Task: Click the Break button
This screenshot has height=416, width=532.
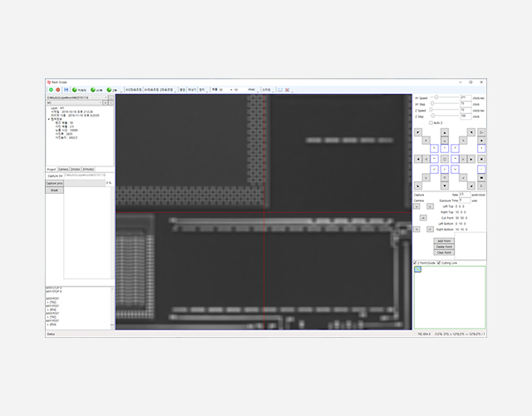Action: click(x=55, y=191)
